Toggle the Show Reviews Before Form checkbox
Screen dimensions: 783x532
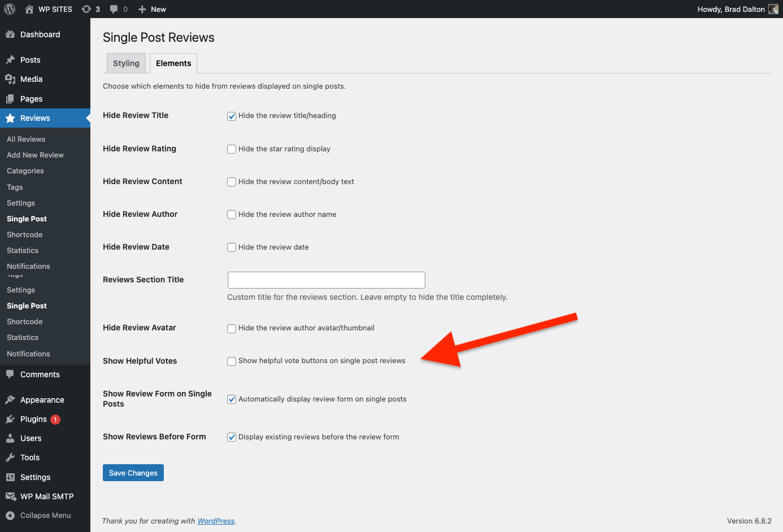pos(232,437)
